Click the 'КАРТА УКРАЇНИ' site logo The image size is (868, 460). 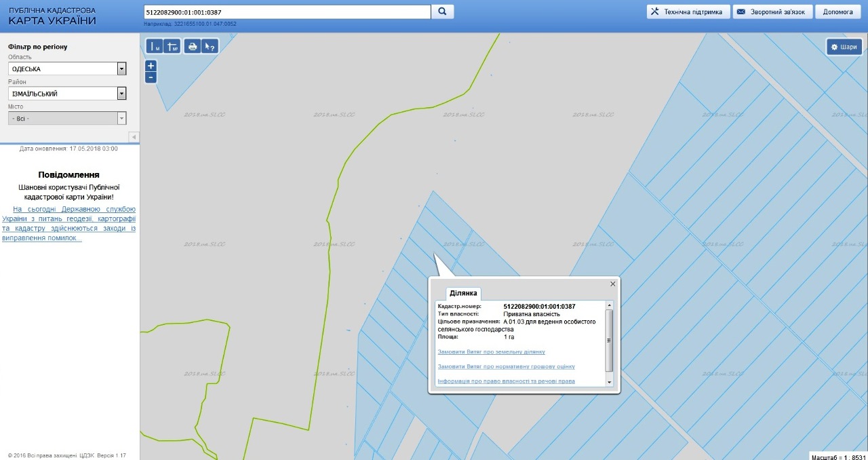tap(52, 20)
